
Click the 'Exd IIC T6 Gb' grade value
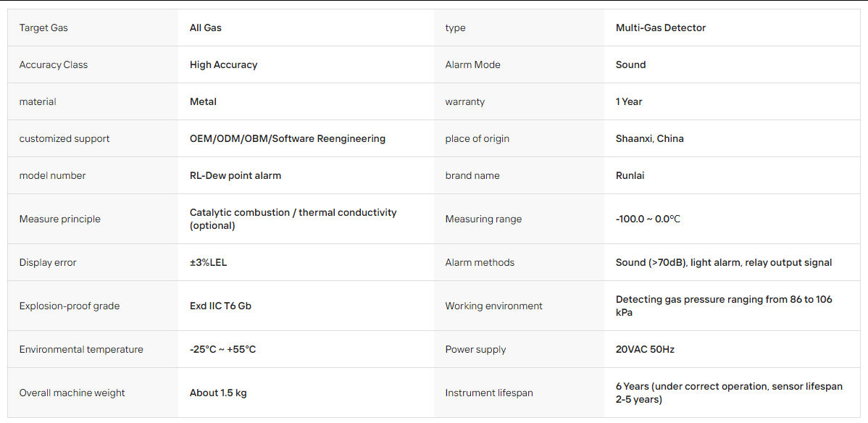(x=220, y=306)
